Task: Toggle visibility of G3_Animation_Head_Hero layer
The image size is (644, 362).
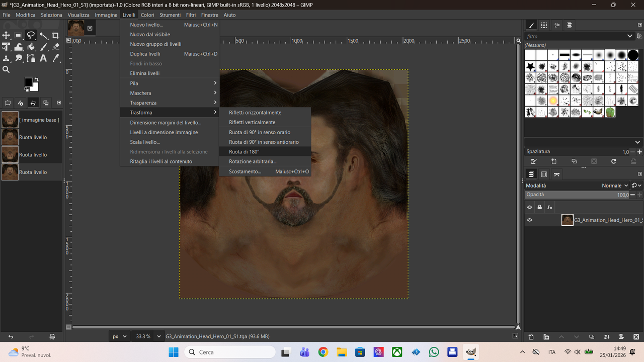Action: pyautogui.click(x=529, y=220)
